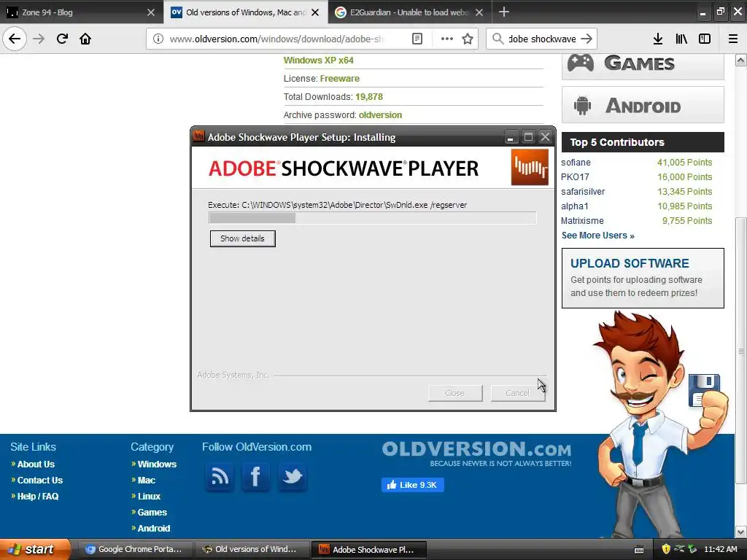Close the Zone 94 - Blog tab
This screenshot has width=747, height=560.
click(x=151, y=12)
